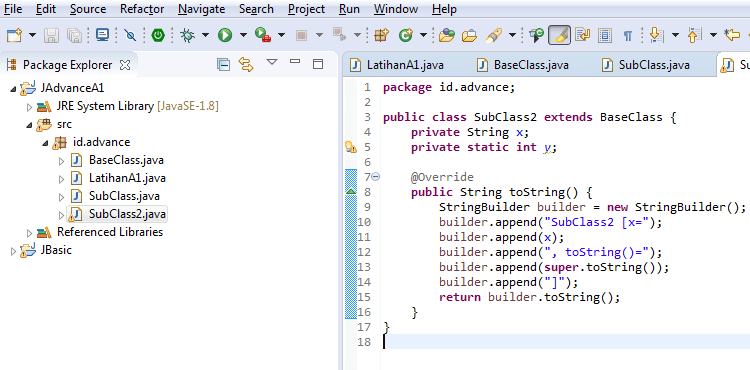
Task: Open the Navigate menu
Action: tap(201, 9)
